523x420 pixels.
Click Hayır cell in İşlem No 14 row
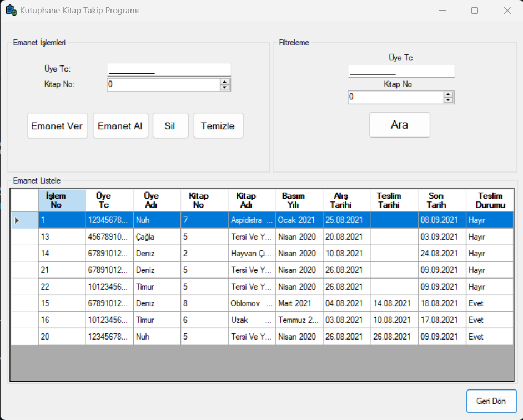pyautogui.click(x=490, y=254)
